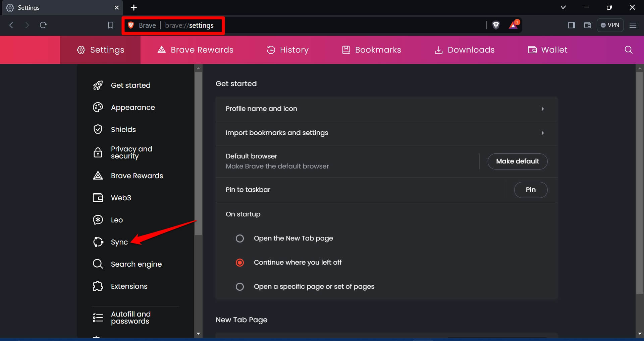Click the padlock icon for Privacy and security
This screenshot has width=644, height=341.
point(98,152)
